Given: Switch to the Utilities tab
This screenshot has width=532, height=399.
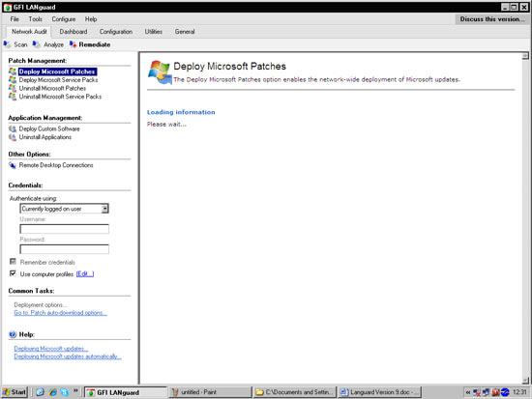Looking at the screenshot, I should 154,32.
